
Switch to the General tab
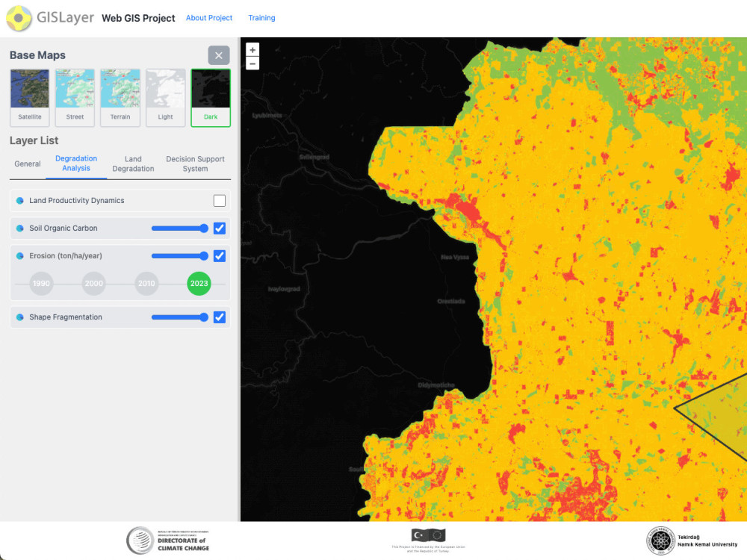(x=28, y=164)
